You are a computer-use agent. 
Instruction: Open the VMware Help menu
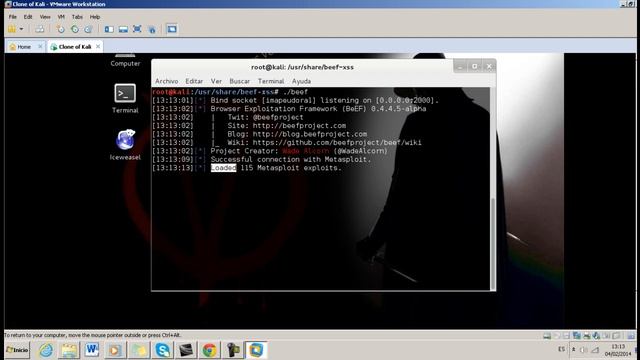pyautogui.click(x=95, y=17)
